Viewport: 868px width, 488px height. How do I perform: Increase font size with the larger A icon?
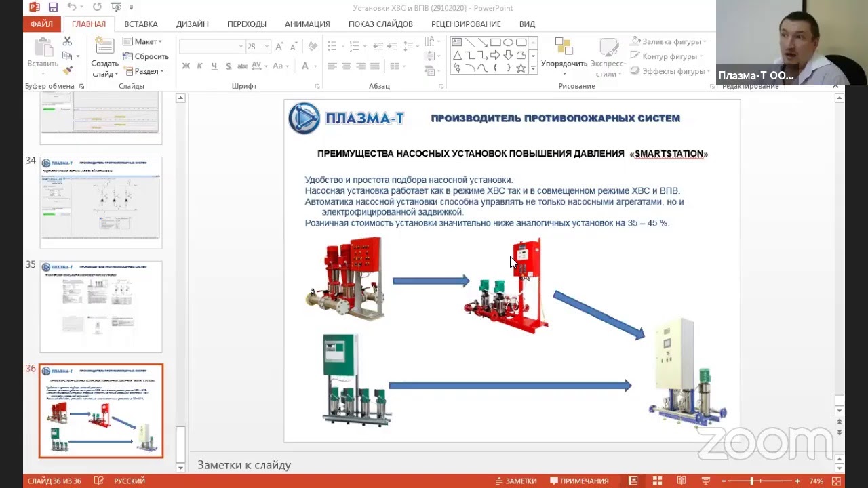[x=280, y=47]
